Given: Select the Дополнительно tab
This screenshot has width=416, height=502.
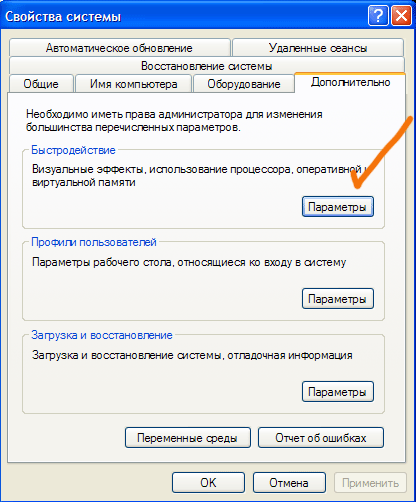Looking at the screenshot, I should pos(350,82).
